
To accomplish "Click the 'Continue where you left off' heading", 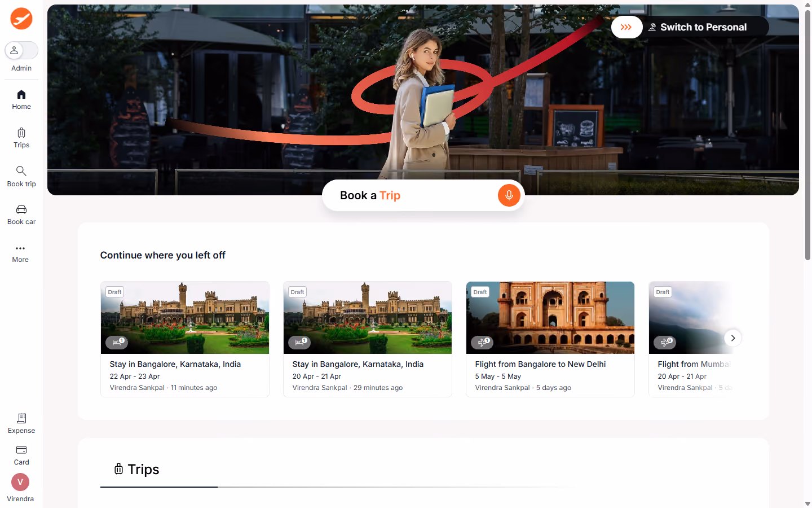I will click(163, 255).
